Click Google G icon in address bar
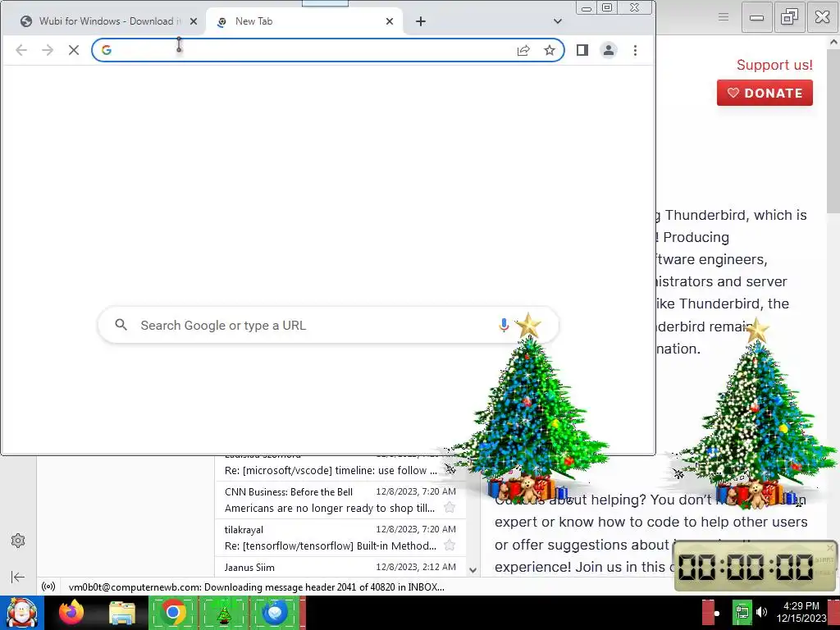 tap(106, 50)
